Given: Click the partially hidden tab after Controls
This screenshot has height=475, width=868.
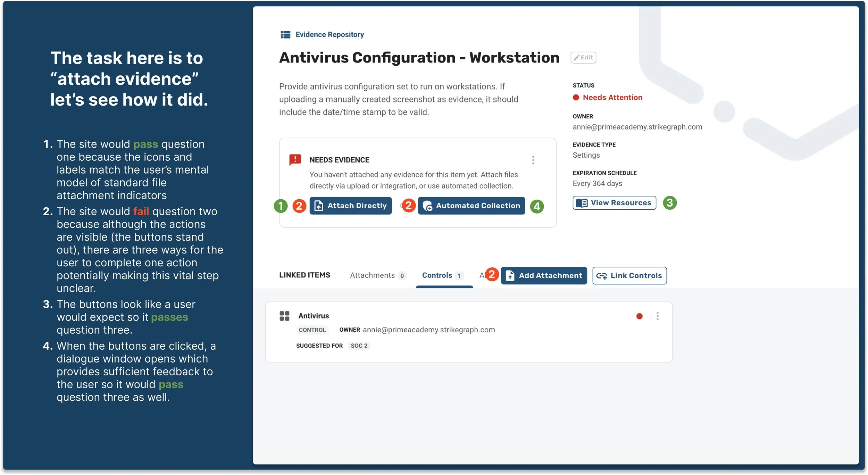Looking at the screenshot, I should pyautogui.click(x=482, y=276).
